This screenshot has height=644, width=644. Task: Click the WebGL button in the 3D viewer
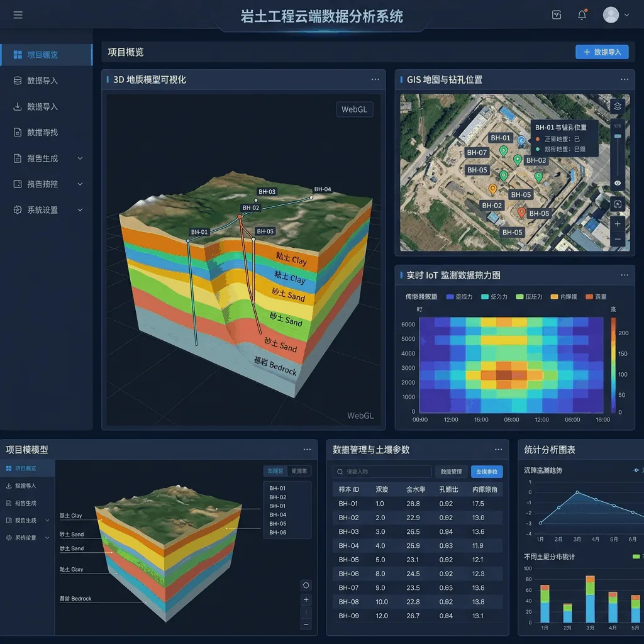(x=354, y=109)
